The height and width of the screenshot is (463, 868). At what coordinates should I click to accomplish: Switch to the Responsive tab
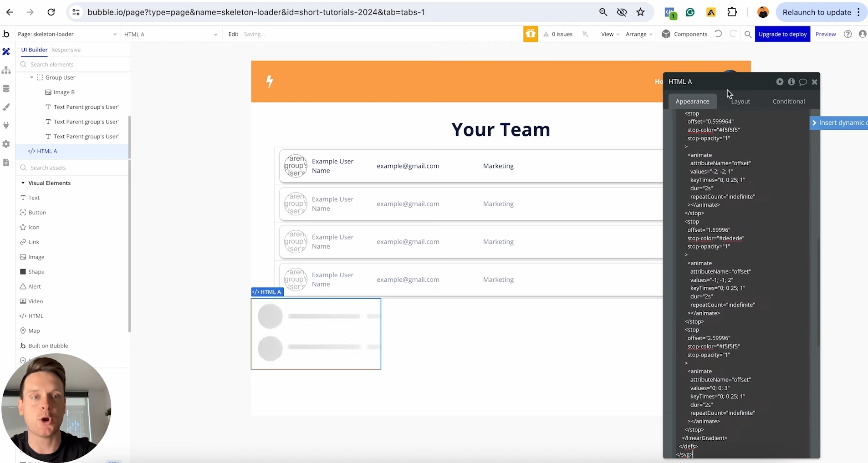66,50
